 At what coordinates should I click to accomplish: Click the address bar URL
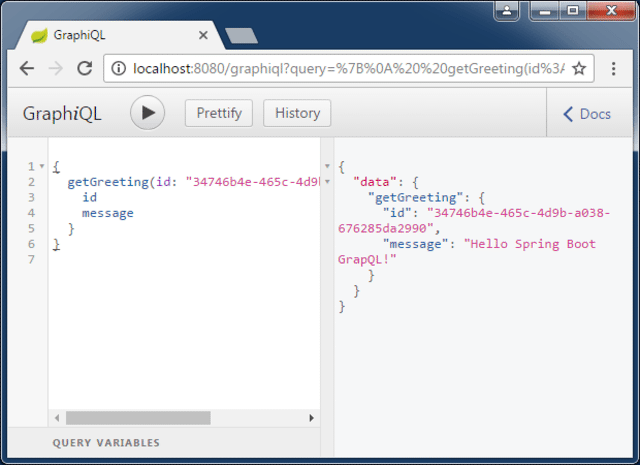click(x=349, y=69)
